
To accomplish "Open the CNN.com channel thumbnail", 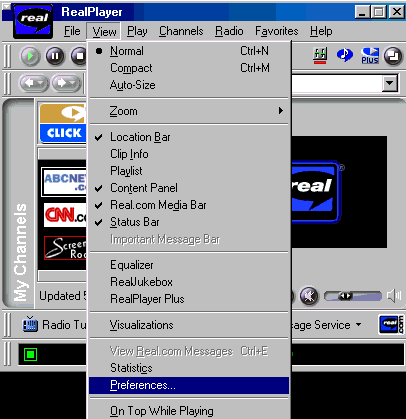I will (x=65, y=215).
